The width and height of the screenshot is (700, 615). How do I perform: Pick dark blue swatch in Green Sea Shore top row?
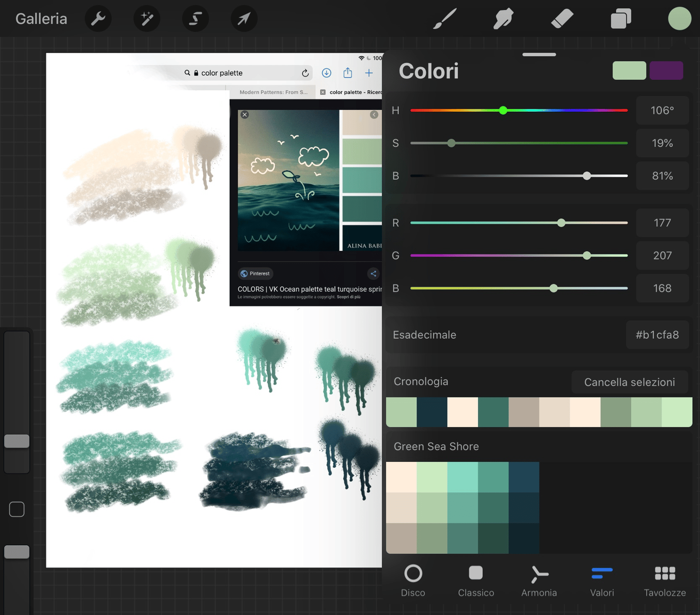coord(524,477)
